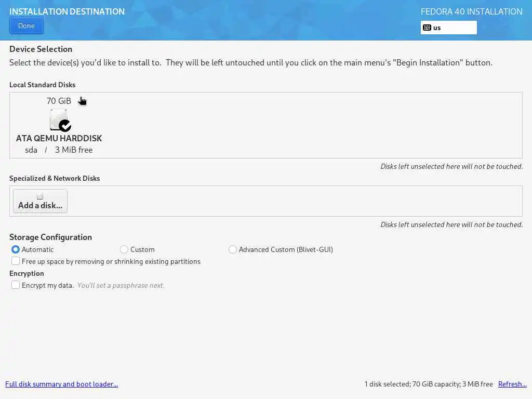Click the '70 GiB' disk size label
Image resolution: width=532 pixels, height=399 pixels.
[x=59, y=101]
